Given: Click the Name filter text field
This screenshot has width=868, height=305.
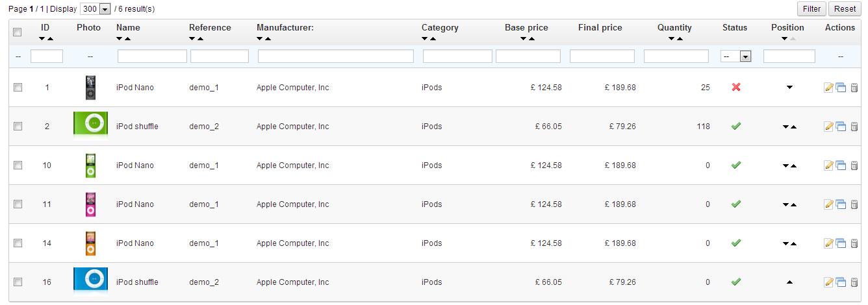Looking at the screenshot, I should (x=152, y=56).
